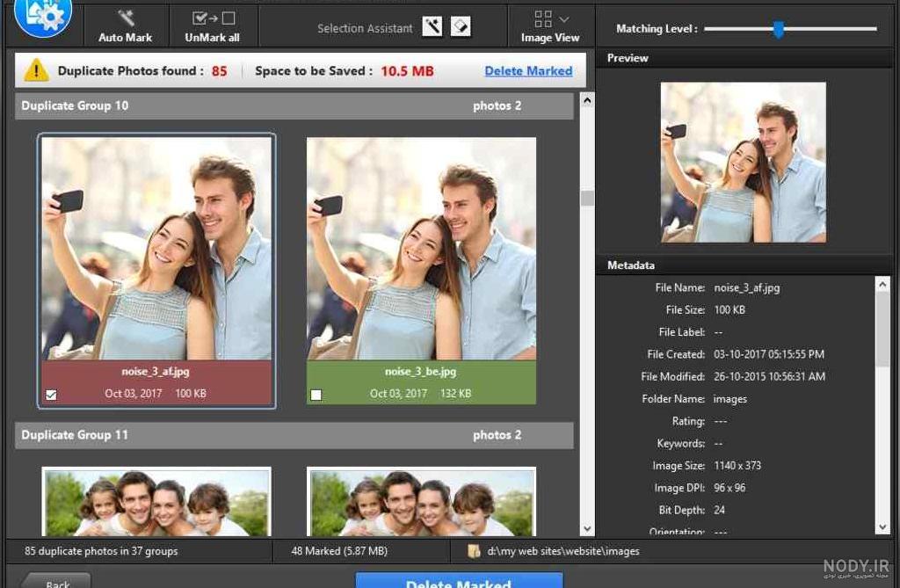Click the file name value noise_3_af.jpg in Metadata
The height and width of the screenshot is (588, 900).
point(747,287)
